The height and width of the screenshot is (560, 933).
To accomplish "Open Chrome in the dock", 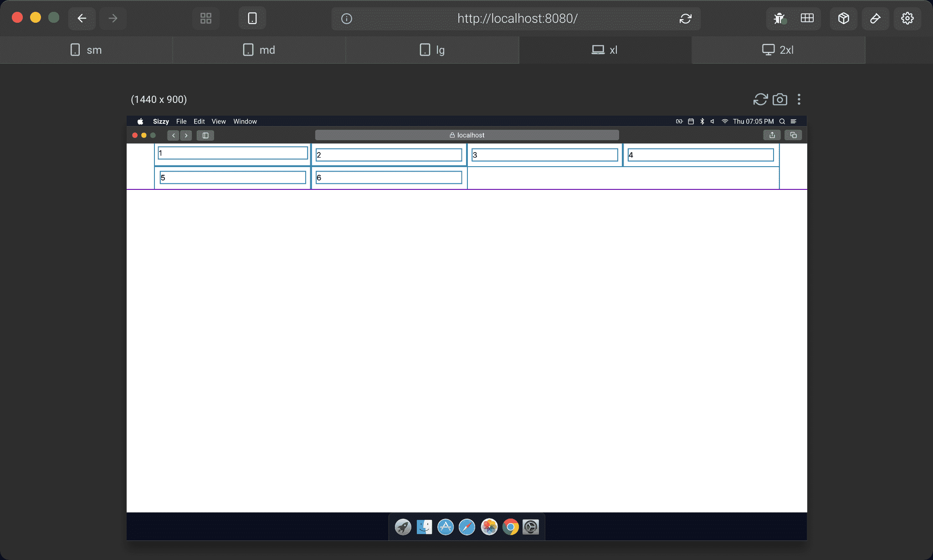I will 511,527.
